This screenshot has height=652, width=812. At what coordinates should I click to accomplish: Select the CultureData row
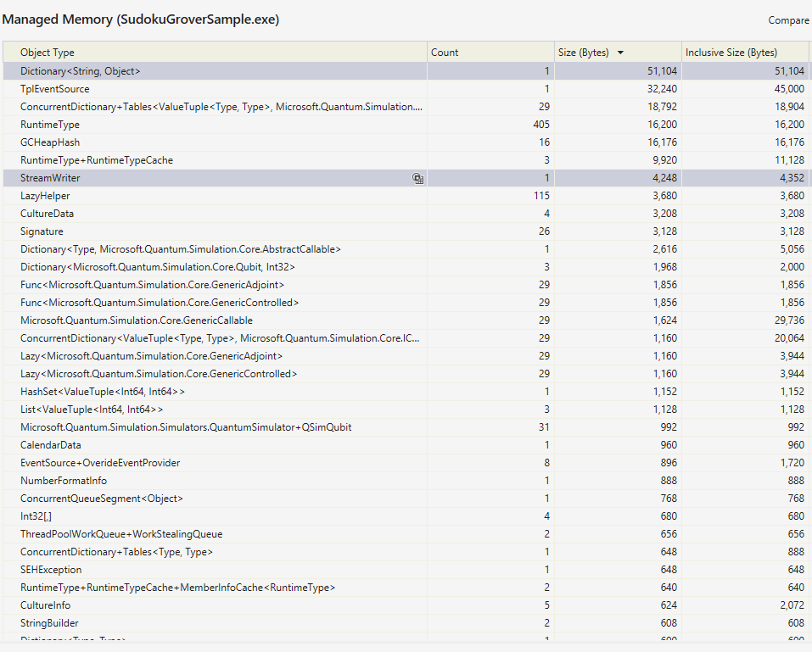pyautogui.click(x=406, y=214)
